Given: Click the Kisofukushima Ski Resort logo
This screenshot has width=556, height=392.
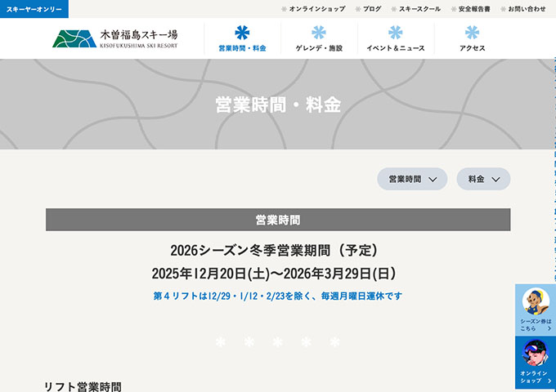Looking at the screenshot, I should pos(115,38).
